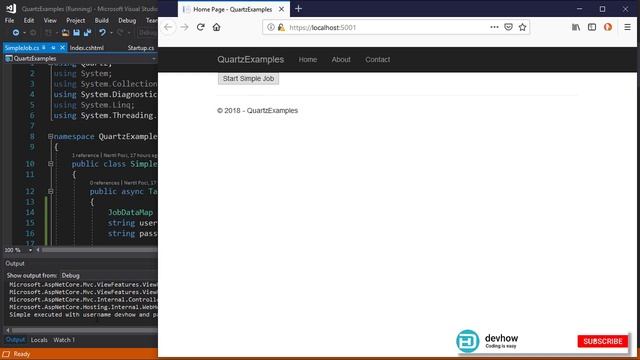Reload the localhost page
640x360 pixels.
pyautogui.click(x=200, y=27)
